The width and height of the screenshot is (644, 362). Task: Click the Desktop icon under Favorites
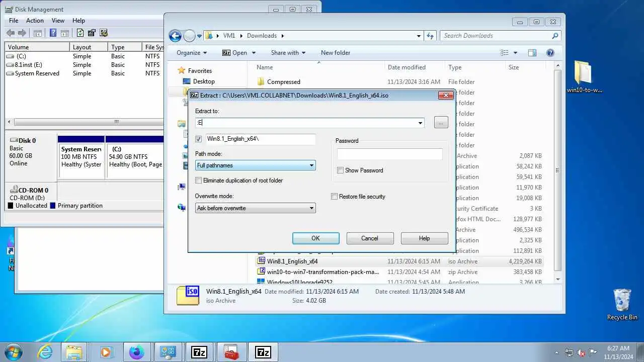coord(187,81)
